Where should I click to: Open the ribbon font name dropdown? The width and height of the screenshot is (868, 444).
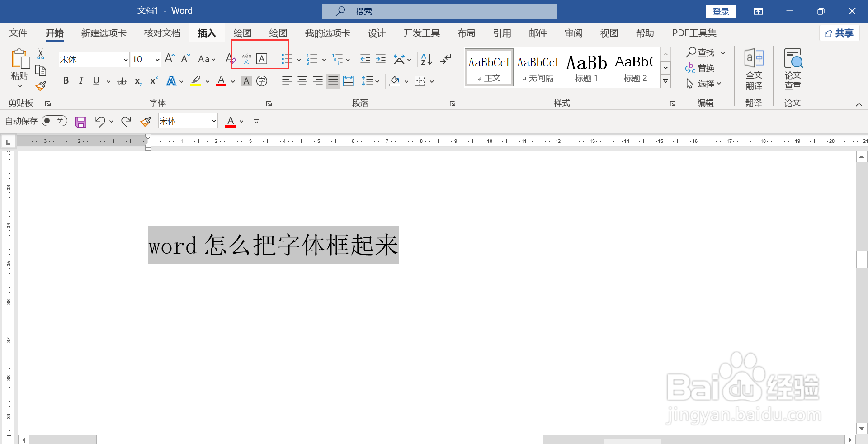click(x=126, y=60)
